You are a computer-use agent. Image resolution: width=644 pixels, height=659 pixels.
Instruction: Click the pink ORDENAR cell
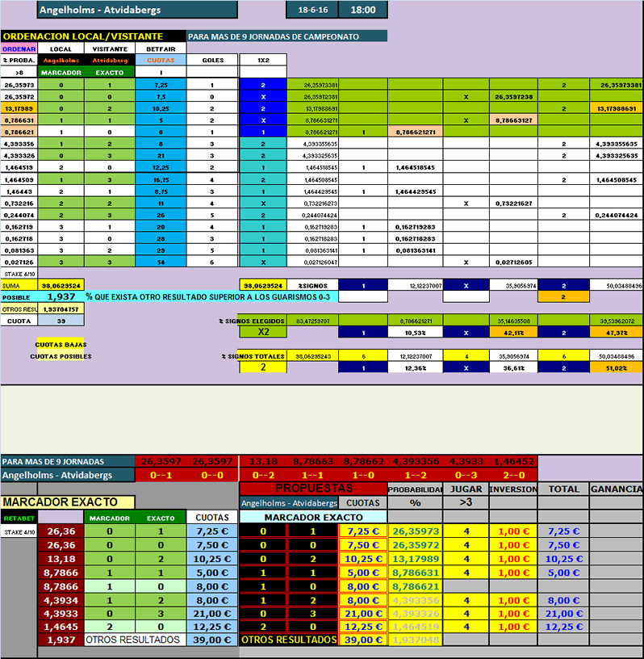tap(19, 48)
